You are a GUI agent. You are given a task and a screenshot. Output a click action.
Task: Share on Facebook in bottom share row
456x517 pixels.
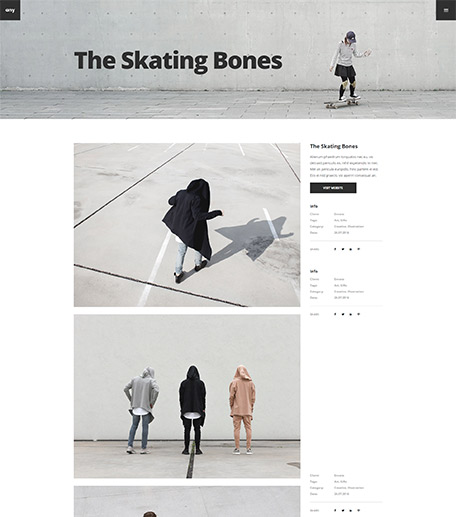click(x=335, y=510)
